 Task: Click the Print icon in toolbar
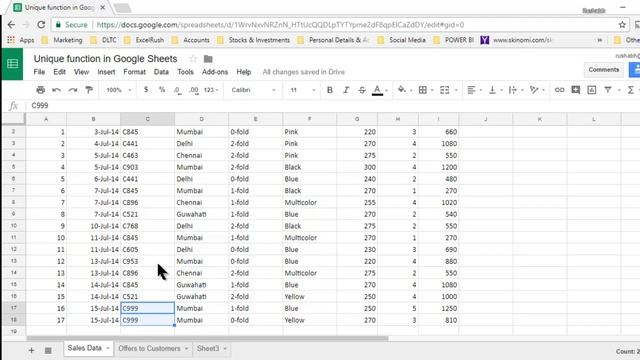(x=40, y=90)
